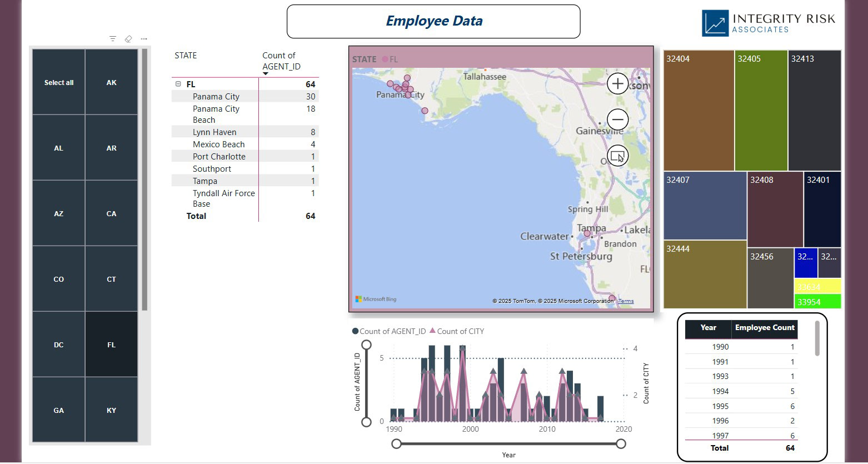
Task: Clear slicer selections with eraser icon
Action: tap(128, 39)
